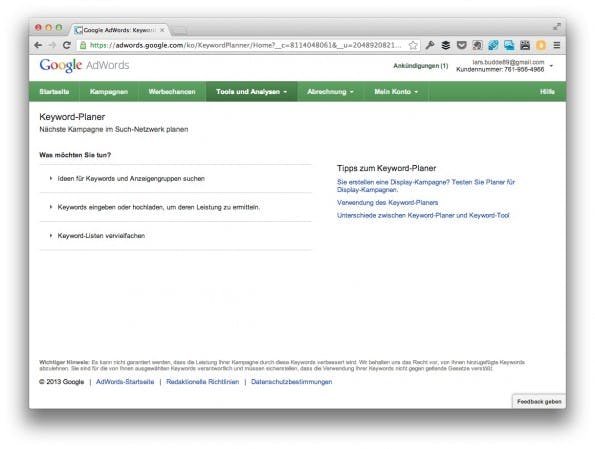
Task: Open the Chrome hamburger menu
Action: (x=557, y=45)
